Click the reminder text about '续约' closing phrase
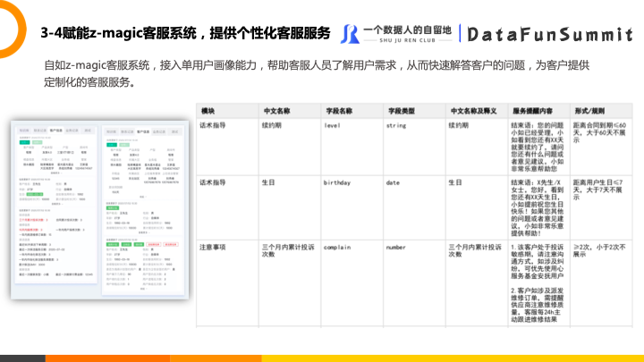The width and height of the screenshot is (644, 362). click(538, 147)
